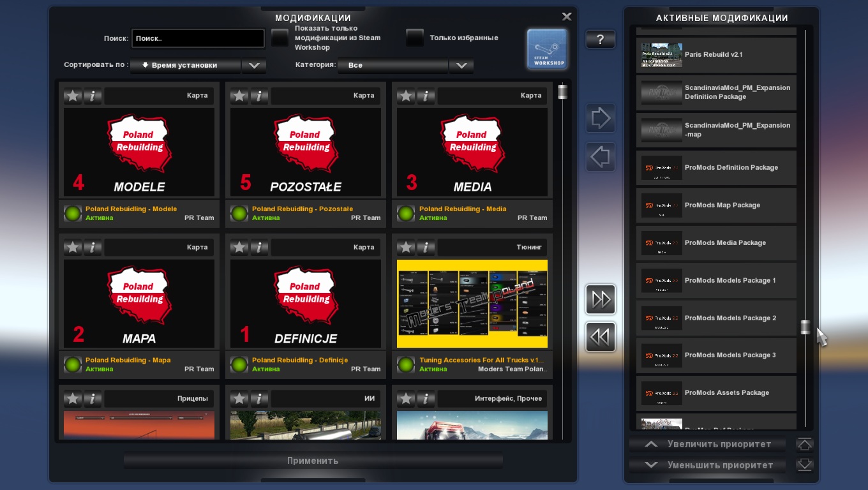Click the active mods scrollbar handle
This screenshot has height=490, width=868.
[x=805, y=327]
